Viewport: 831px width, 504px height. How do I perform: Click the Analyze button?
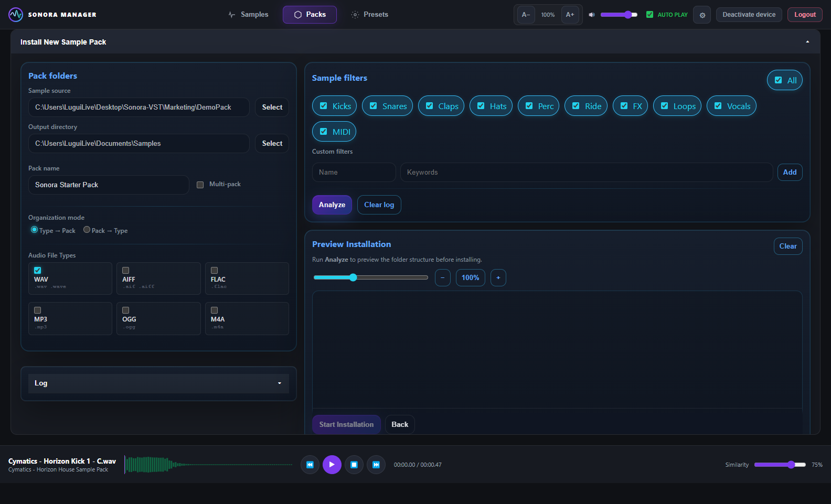coord(332,205)
